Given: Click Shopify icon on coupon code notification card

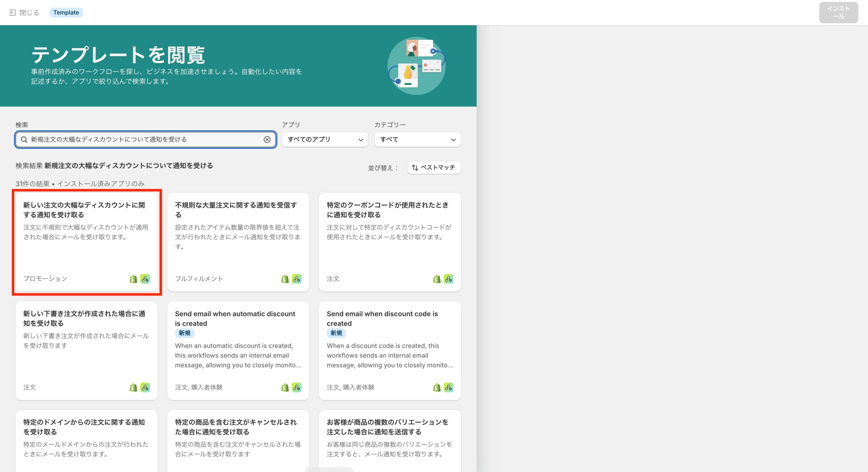Looking at the screenshot, I should click(437, 279).
